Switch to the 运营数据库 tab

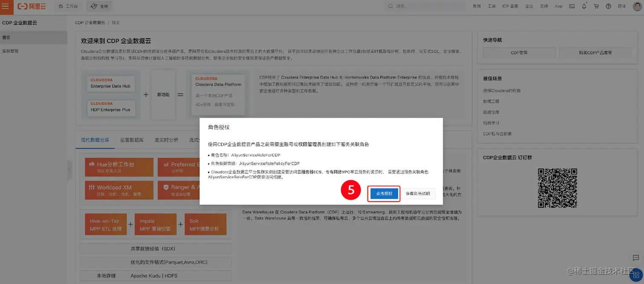coord(132,140)
